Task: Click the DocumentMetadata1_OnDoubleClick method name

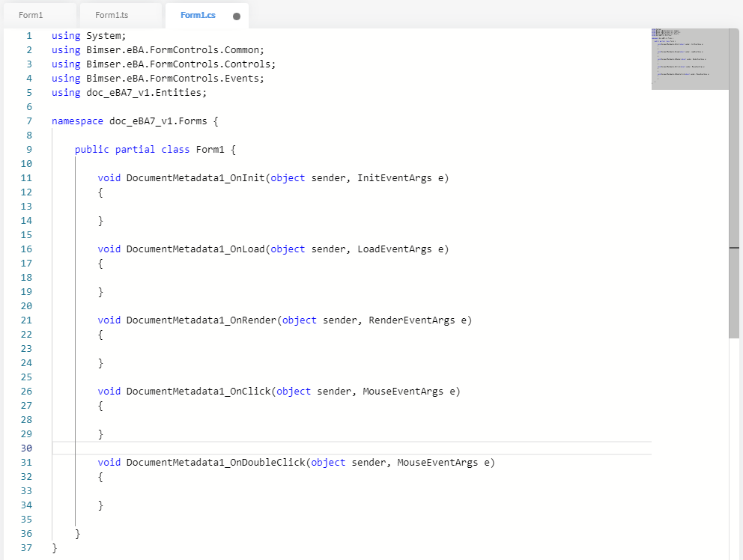Action: click(x=215, y=462)
